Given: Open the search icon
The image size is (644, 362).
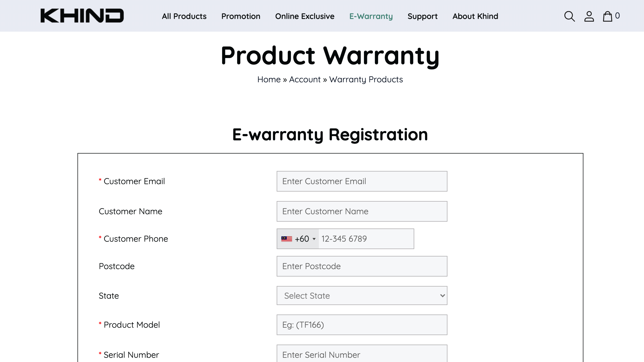Looking at the screenshot, I should pos(569,16).
